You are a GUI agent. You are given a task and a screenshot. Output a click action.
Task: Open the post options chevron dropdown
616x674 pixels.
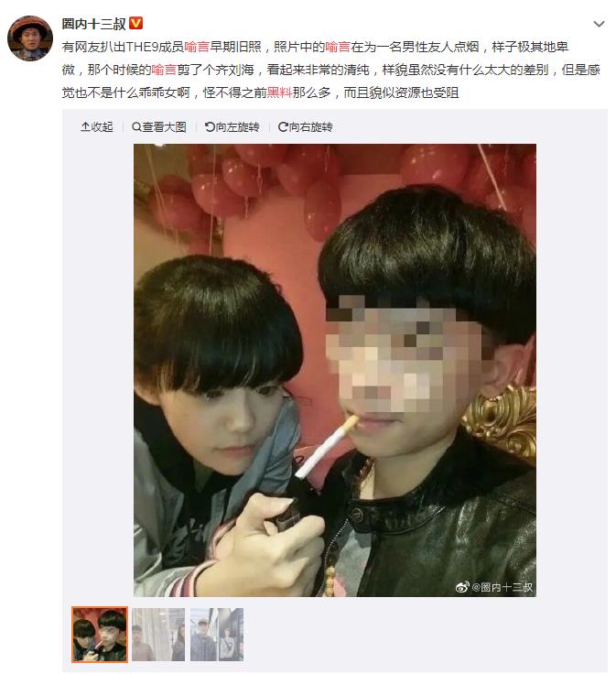click(x=599, y=24)
